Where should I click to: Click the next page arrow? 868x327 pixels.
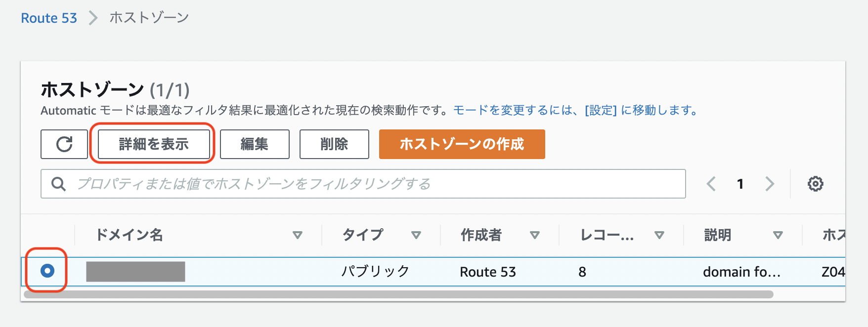tap(770, 184)
